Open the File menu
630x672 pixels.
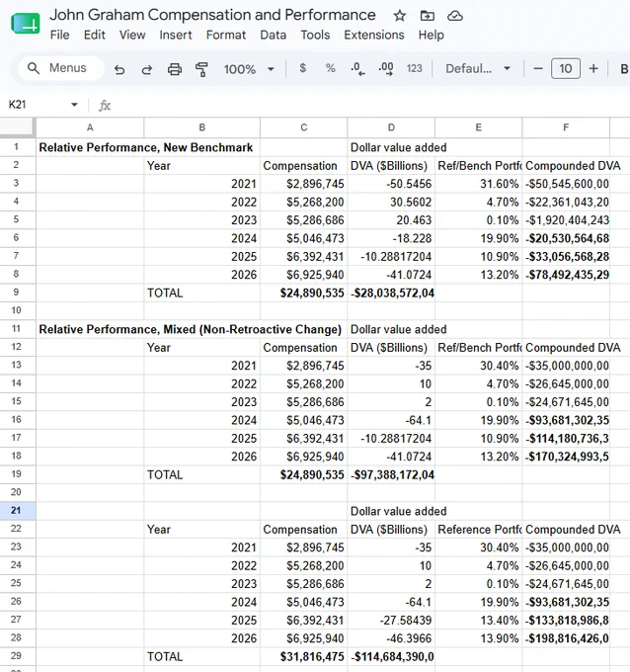click(x=59, y=35)
